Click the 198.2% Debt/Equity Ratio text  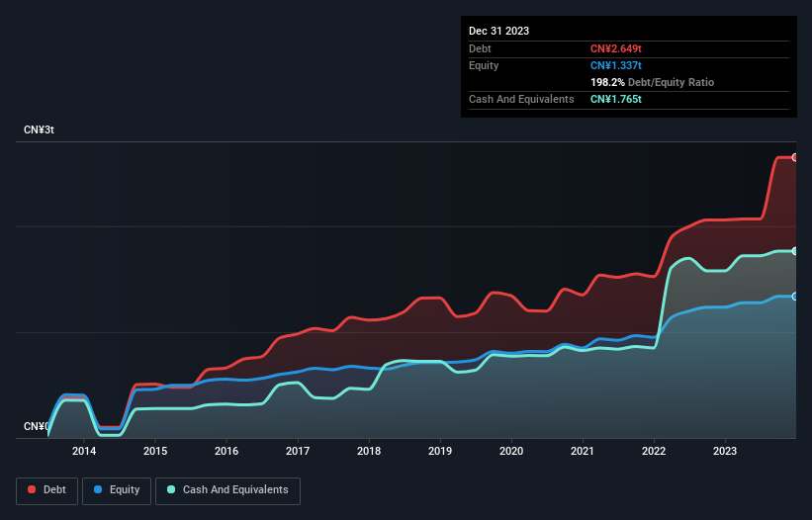point(652,82)
